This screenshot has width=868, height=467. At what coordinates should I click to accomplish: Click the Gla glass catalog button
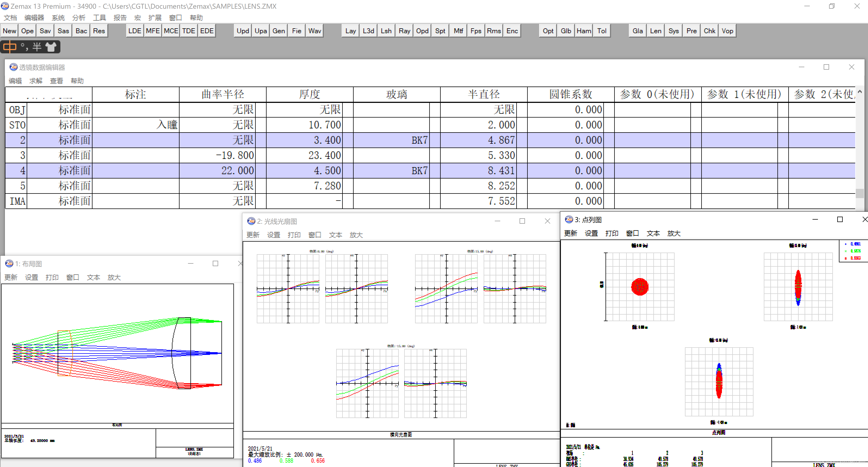638,31
